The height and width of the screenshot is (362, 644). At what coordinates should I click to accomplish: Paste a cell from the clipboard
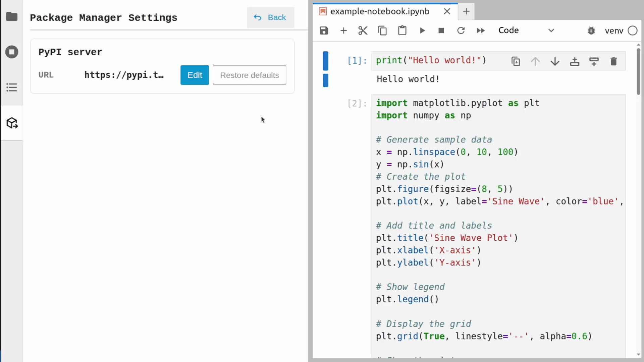click(402, 30)
